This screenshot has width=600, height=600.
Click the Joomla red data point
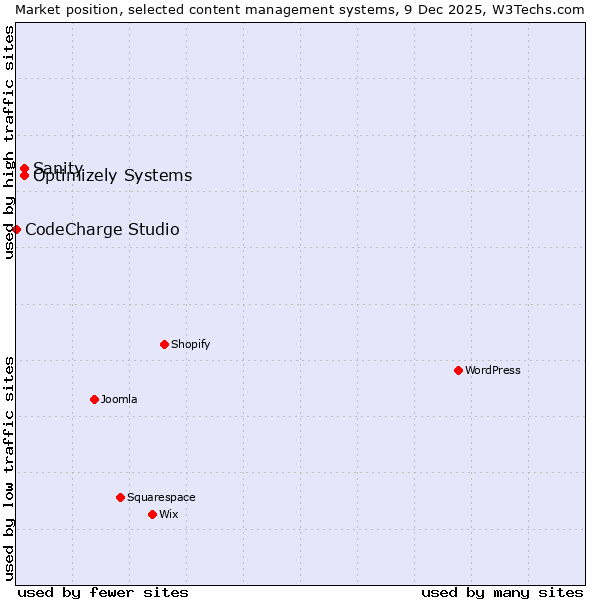pos(95,399)
